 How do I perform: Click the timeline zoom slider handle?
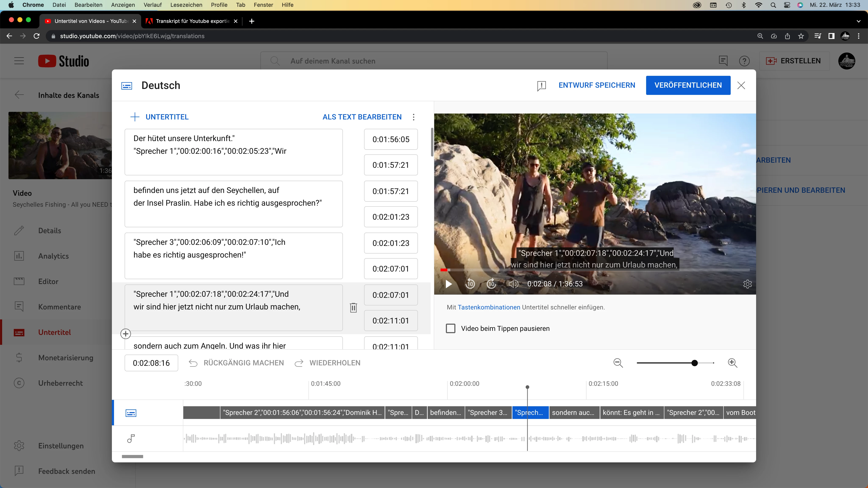click(x=694, y=363)
